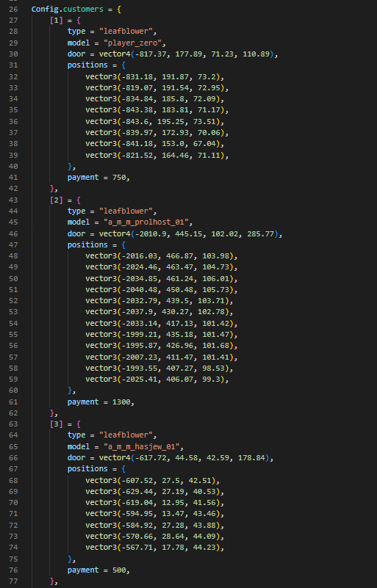Image resolution: width=377 pixels, height=588 pixels.
Task: Click the positions keyword on line 31
Action: coord(87,65)
